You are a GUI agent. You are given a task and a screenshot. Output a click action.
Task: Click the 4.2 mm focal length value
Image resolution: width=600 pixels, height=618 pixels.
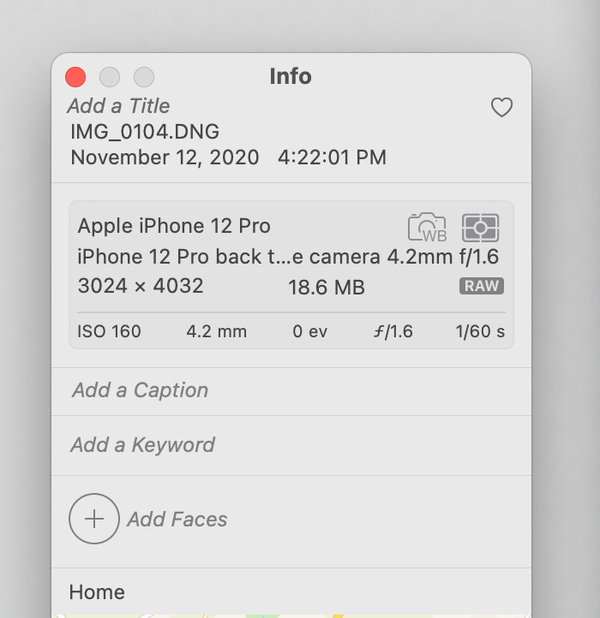[x=216, y=331]
